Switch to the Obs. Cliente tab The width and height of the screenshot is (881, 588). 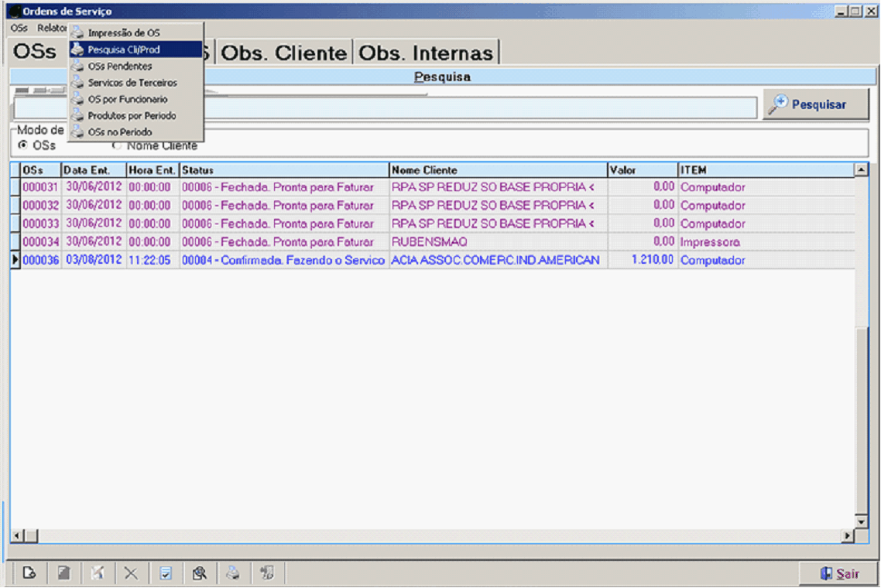(284, 53)
